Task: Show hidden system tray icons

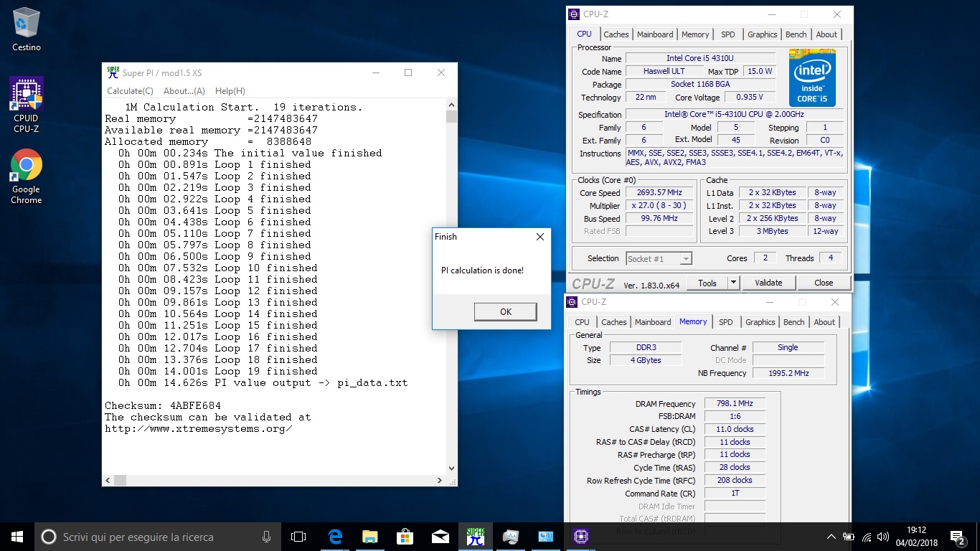Action: 831,537
